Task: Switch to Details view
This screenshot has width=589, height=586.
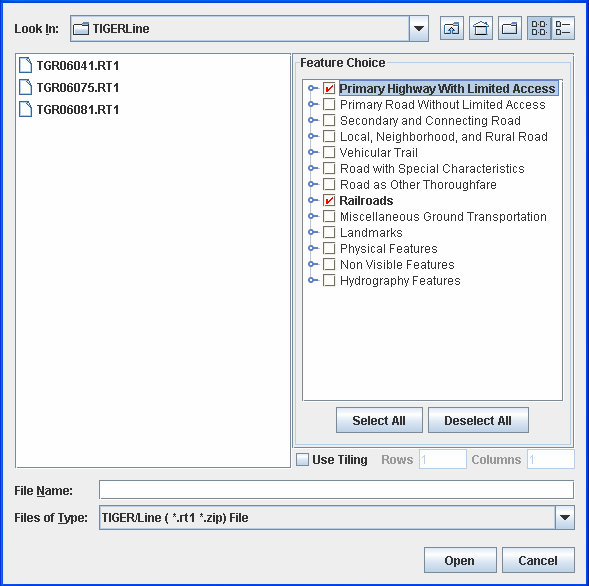Action: [563, 28]
